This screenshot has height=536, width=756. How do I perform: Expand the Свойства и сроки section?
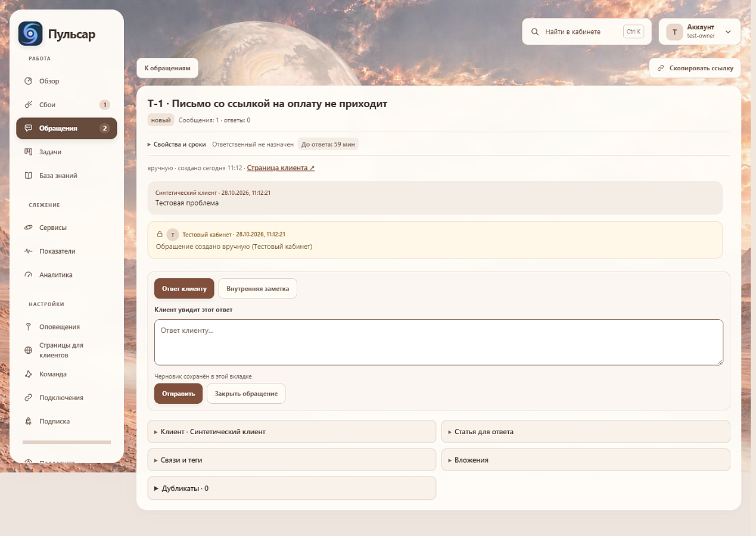click(x=177, y=144)
